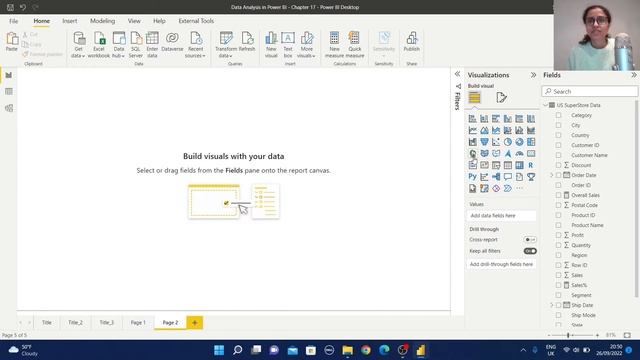Screen dimensions: 640x360
Task: Select the funnel chart visual
Action: [484, 142]
